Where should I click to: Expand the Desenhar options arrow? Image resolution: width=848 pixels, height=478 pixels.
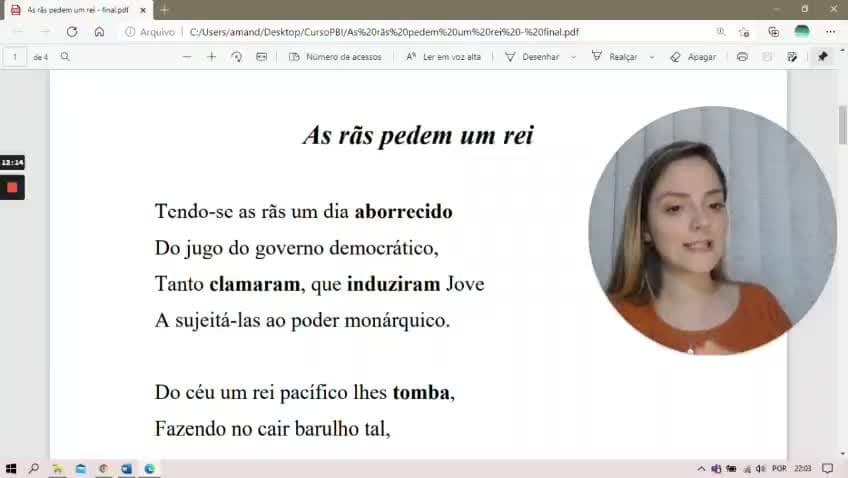click(573, 57)
